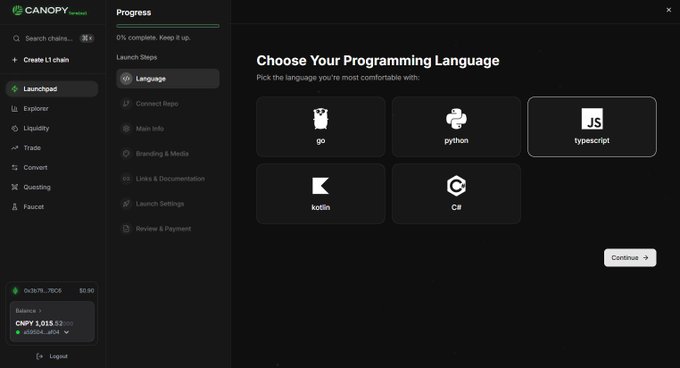Select the Main Info launch step
Viewport: 680px width, 368px height.
[x=168, y=129]
